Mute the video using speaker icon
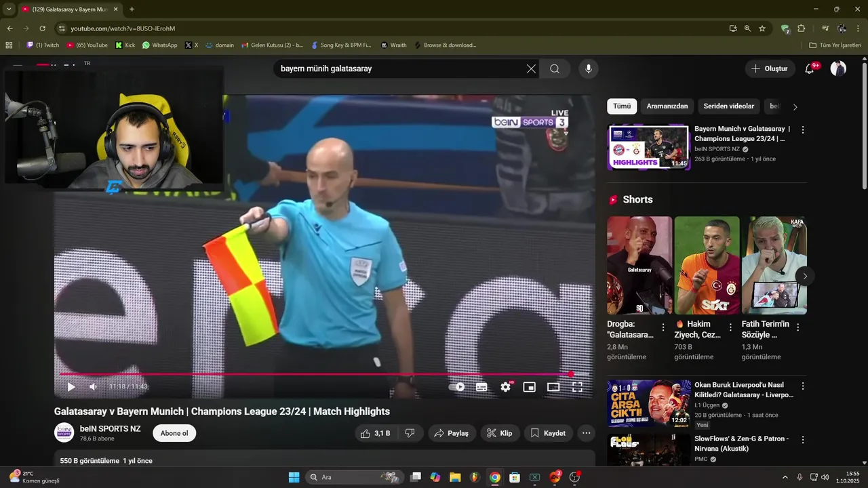 [x=94, y=387]
